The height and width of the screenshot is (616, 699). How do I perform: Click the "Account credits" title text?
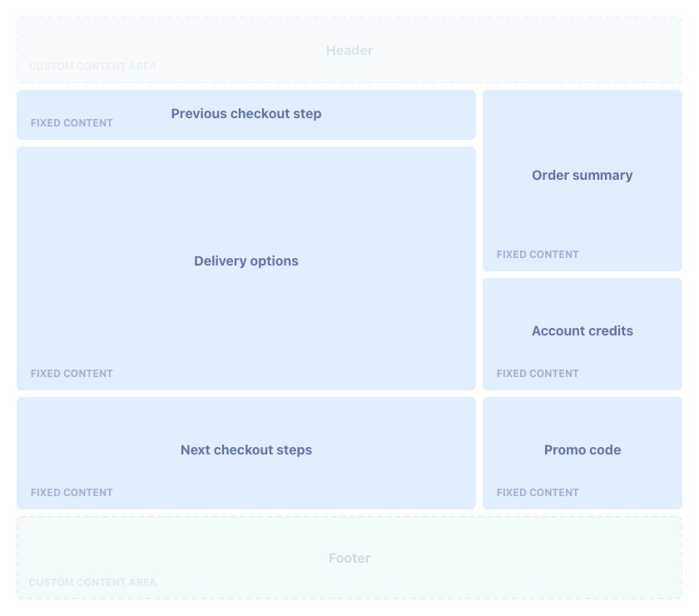[x=582, y=331]
